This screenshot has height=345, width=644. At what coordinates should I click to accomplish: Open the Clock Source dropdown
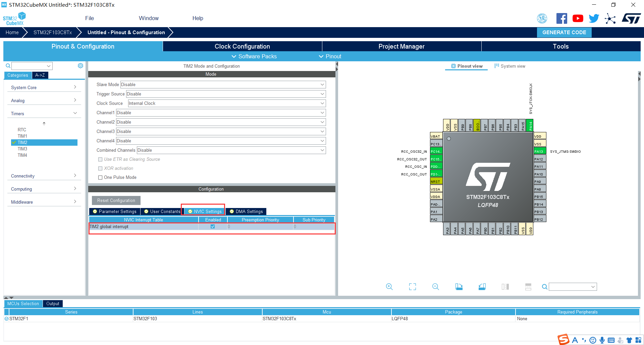pyautogui.click(x=227, y=103)
